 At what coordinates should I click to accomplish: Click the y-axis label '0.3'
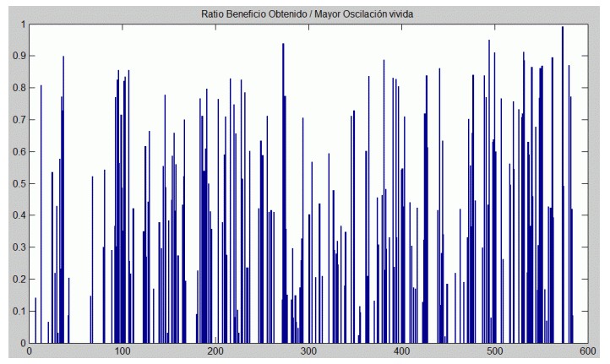point(19,247)
